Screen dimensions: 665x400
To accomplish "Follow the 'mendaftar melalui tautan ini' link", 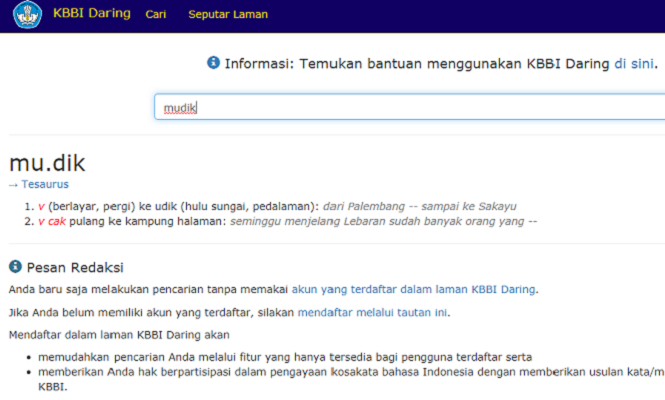I will click(372, 313).
